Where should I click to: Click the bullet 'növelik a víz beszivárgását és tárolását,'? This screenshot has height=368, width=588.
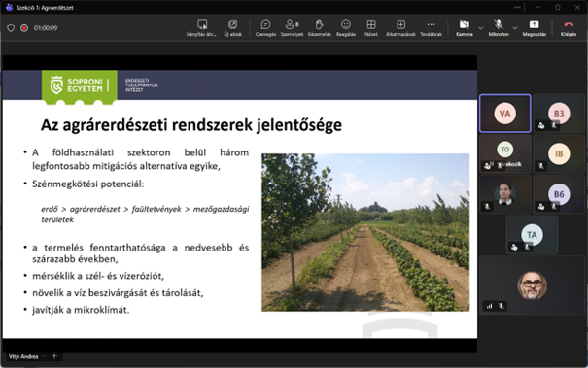(118, 293)
